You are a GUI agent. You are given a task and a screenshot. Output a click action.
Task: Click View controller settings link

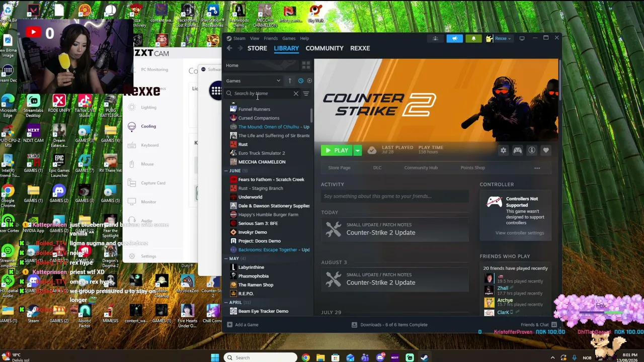(519, 233)
